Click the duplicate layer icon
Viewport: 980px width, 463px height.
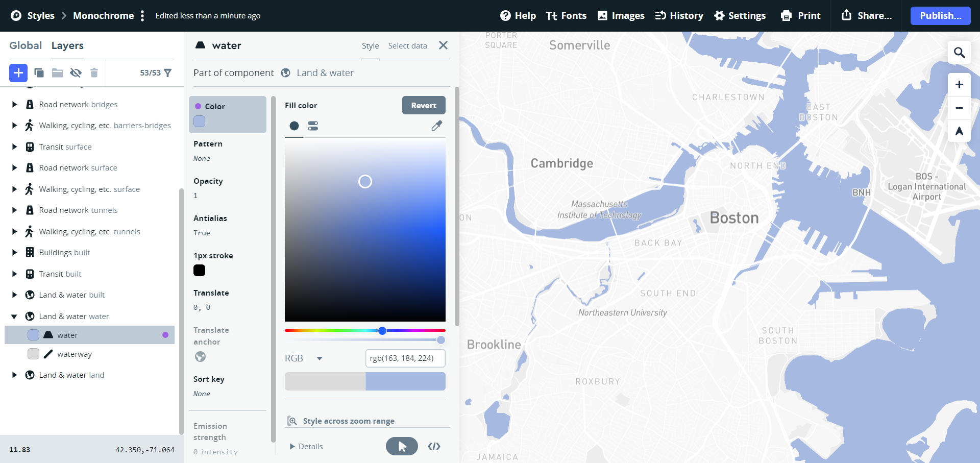tap(39, 73)
